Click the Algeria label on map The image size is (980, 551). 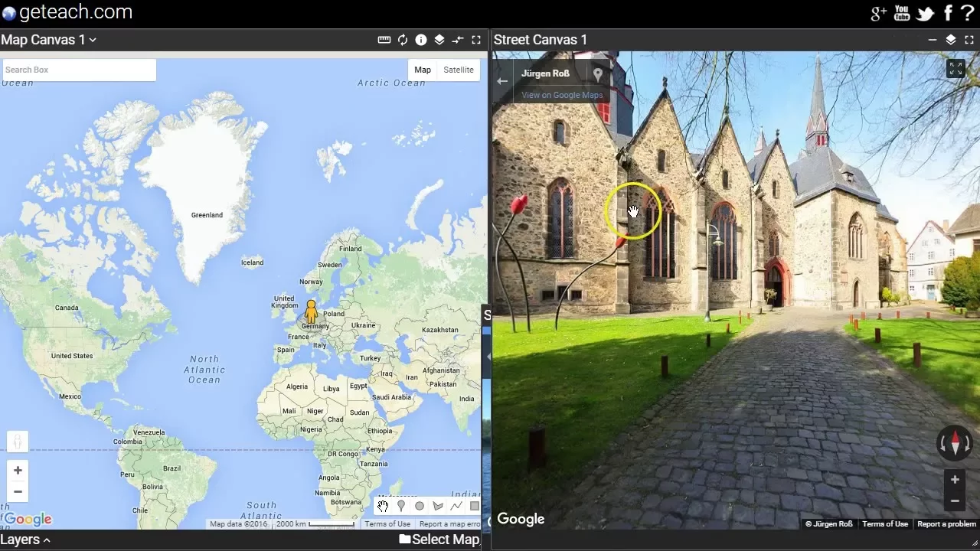tap(296, 386)
